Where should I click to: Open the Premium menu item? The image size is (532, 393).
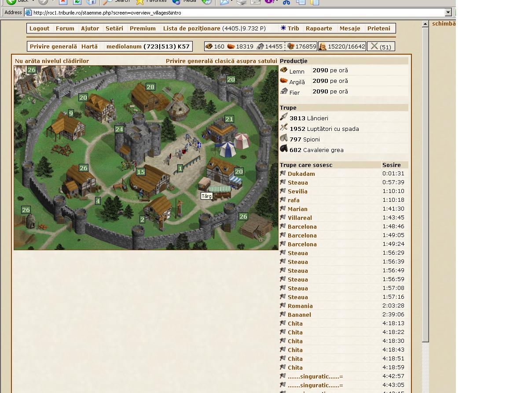click(x=143, y=28)
